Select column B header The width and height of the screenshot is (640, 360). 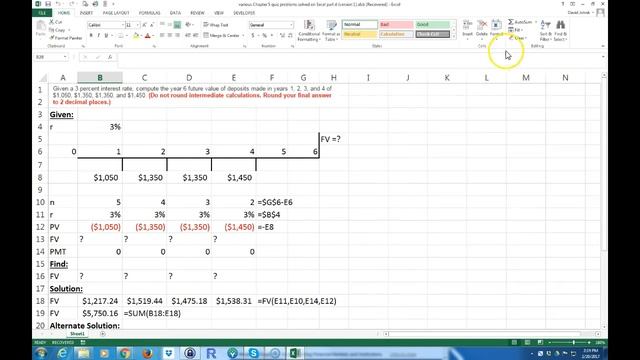click(x=100, y=78)
